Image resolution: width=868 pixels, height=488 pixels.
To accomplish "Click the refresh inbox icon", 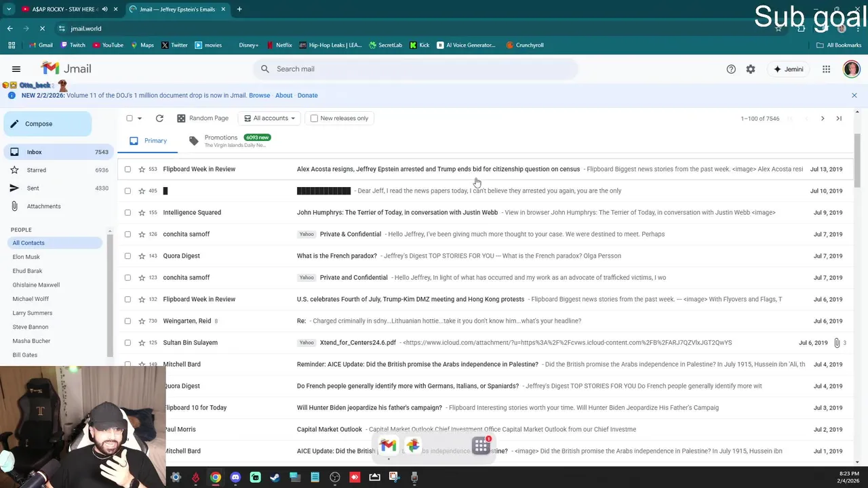I will click(x=159, y=118).
